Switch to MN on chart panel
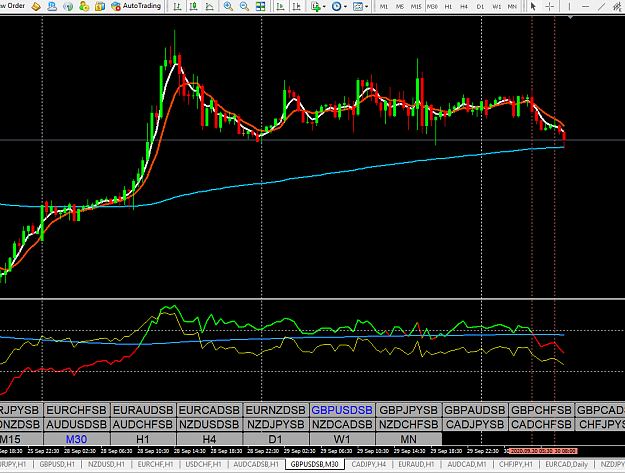 409,439
